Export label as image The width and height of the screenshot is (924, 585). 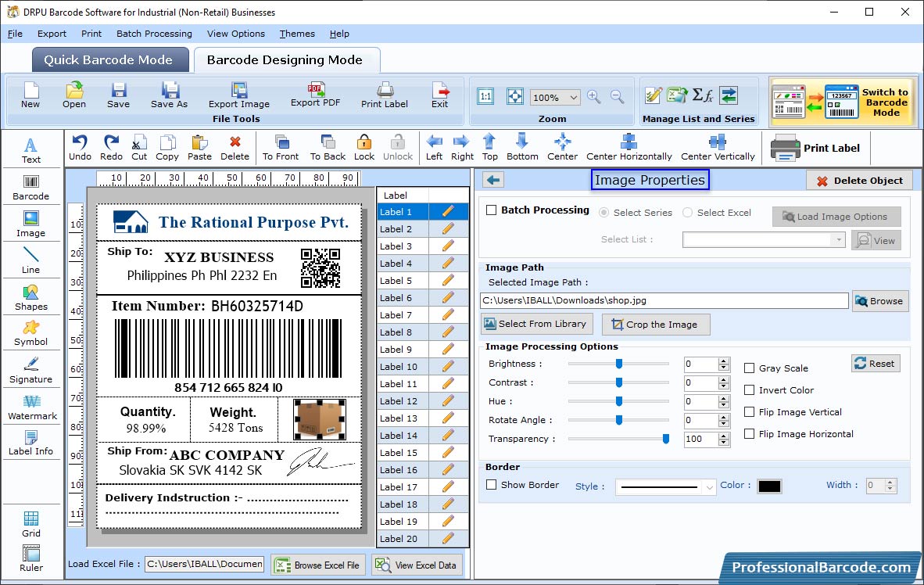(238, 95)
